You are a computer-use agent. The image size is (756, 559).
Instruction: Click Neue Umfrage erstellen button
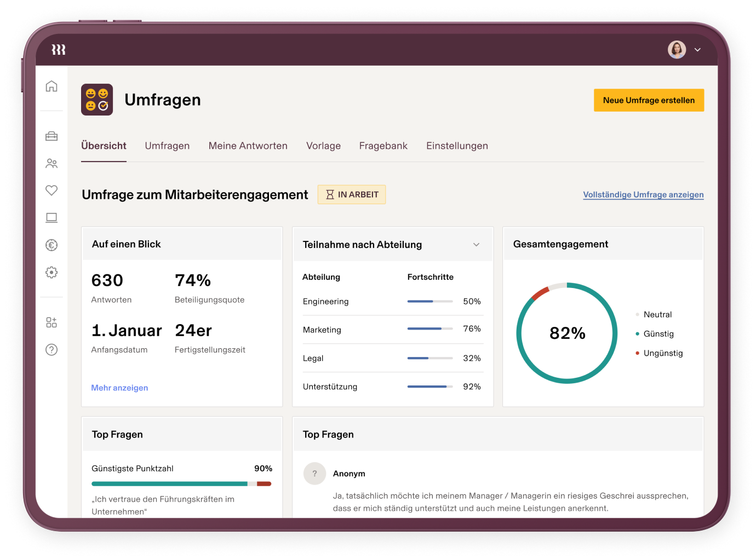tap(649, 100)
